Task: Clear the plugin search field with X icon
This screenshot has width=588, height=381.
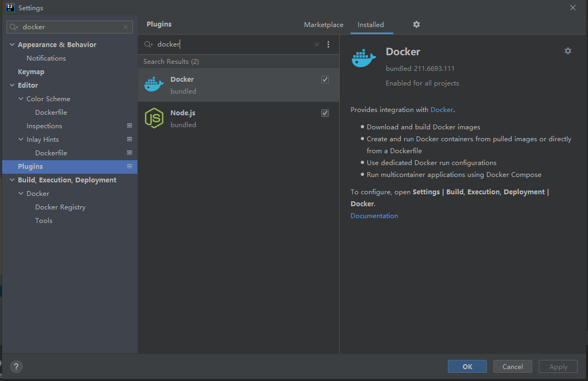Action: tap(317, 44)
